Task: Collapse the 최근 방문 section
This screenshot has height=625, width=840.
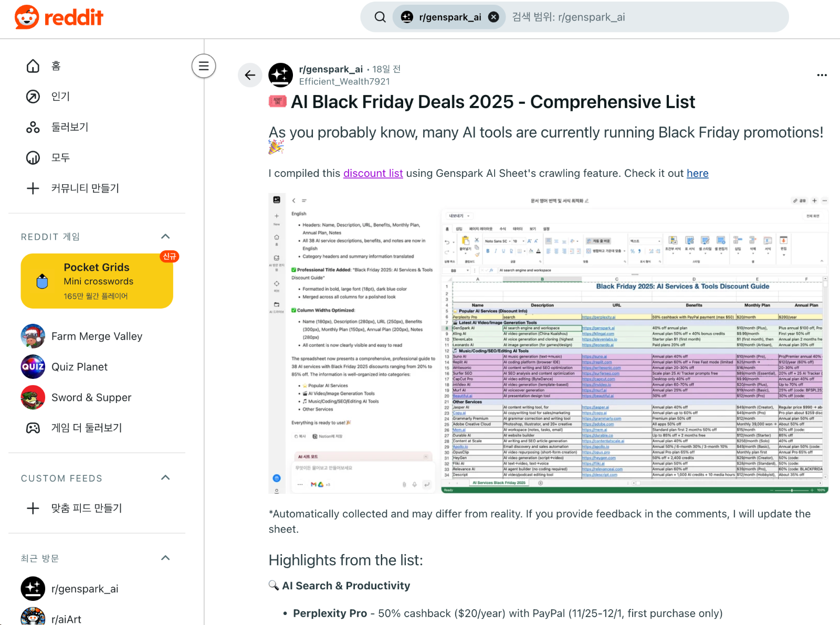Action: click(x=165, y=558)
